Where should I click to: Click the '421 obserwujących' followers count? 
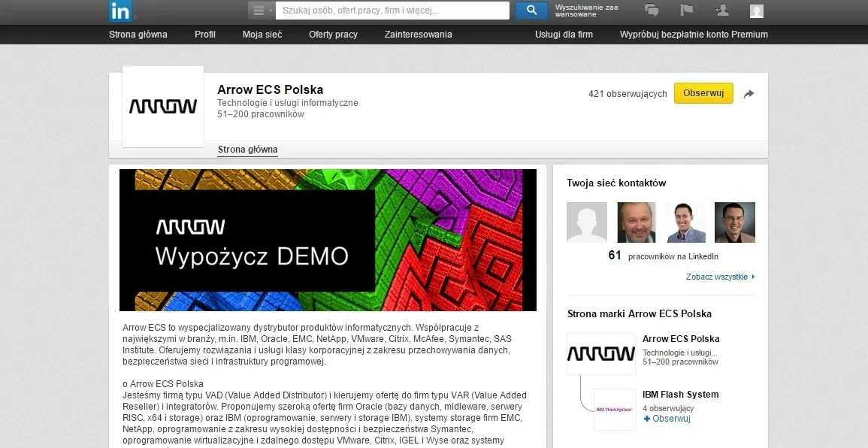point(628,94)
